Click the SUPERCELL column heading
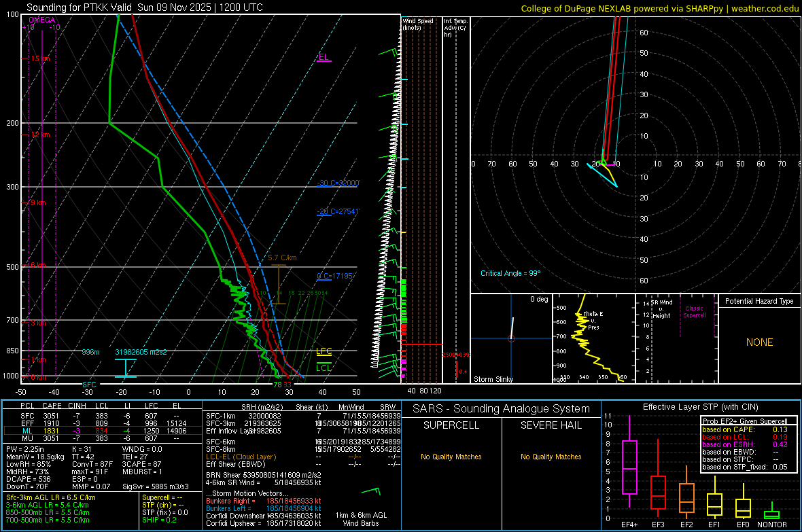This screenshot has height=532, width=802. [451, 425]
